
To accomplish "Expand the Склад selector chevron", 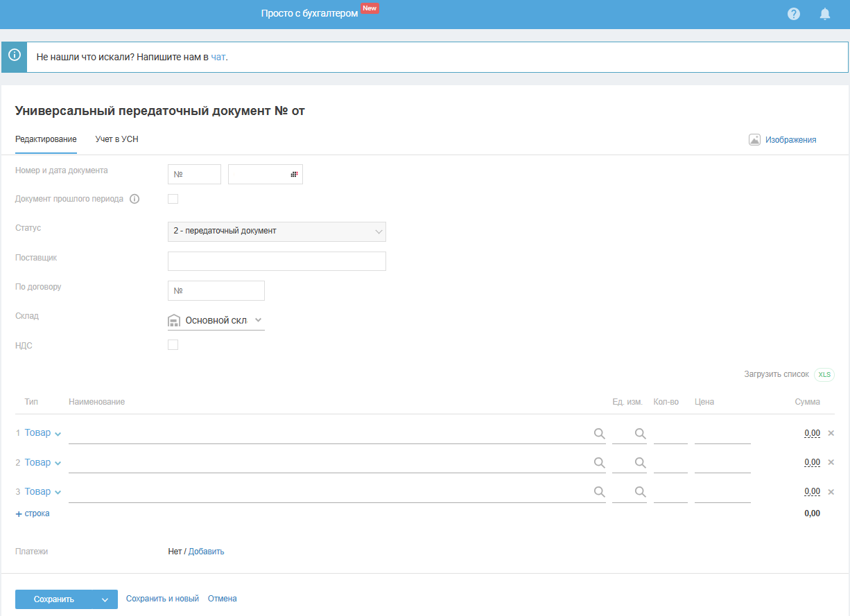I will pyautogui.click(x=258, y=320).
